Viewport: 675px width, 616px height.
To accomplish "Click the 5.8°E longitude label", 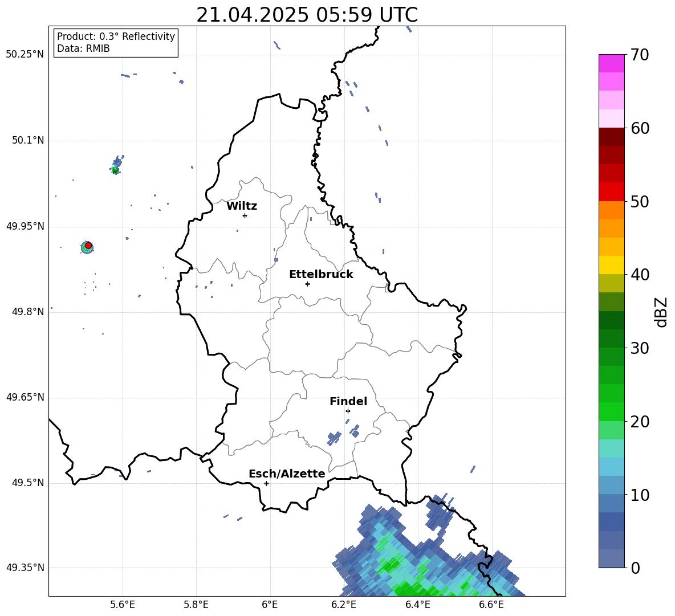I will pos(196,605).
